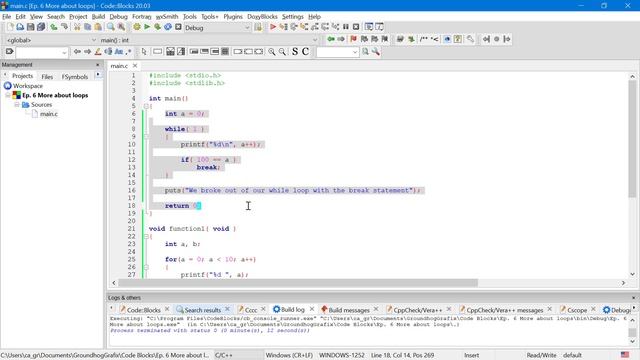The height and width of the screenshot is (360, 640).
Task: Switch to the FSymbols tab
Action: 75,76
